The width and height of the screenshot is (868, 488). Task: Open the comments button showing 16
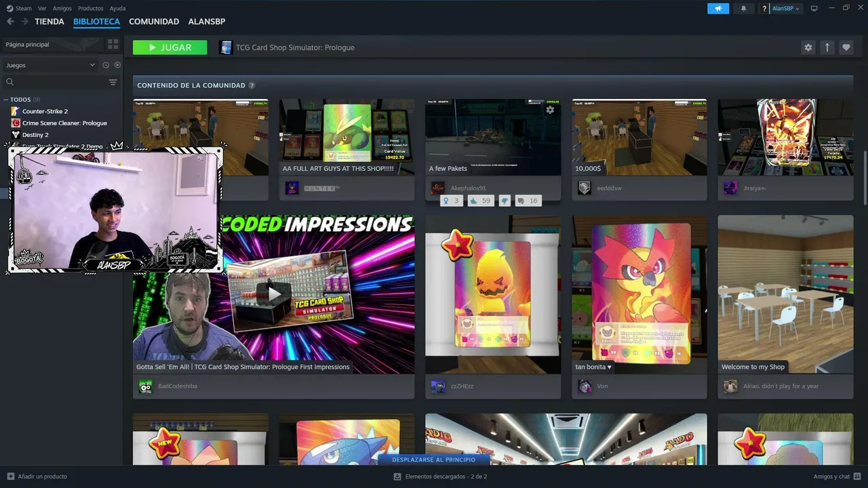point(528,201)
